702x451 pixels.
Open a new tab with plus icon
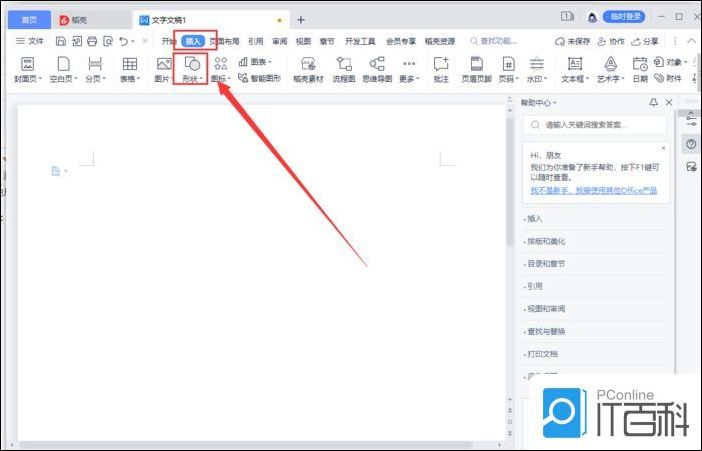pos(301,20)
